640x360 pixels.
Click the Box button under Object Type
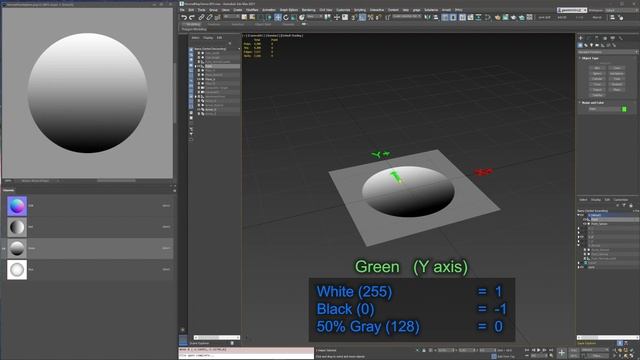[597, 68]
